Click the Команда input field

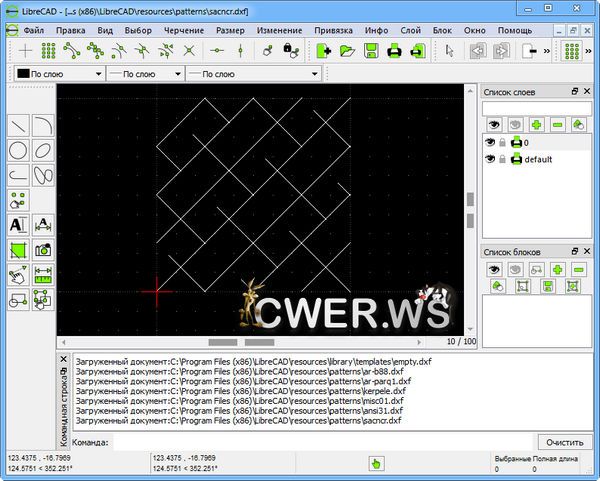click(x=320, y=441)
